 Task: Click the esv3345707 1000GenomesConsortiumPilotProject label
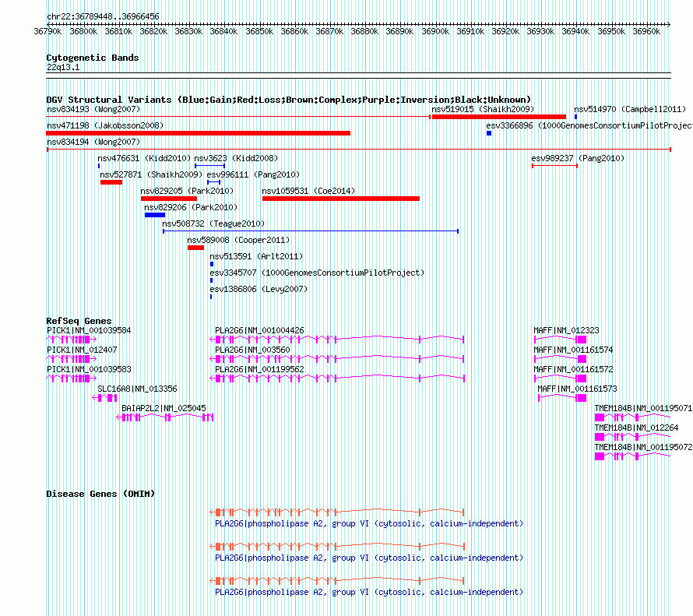317,273
